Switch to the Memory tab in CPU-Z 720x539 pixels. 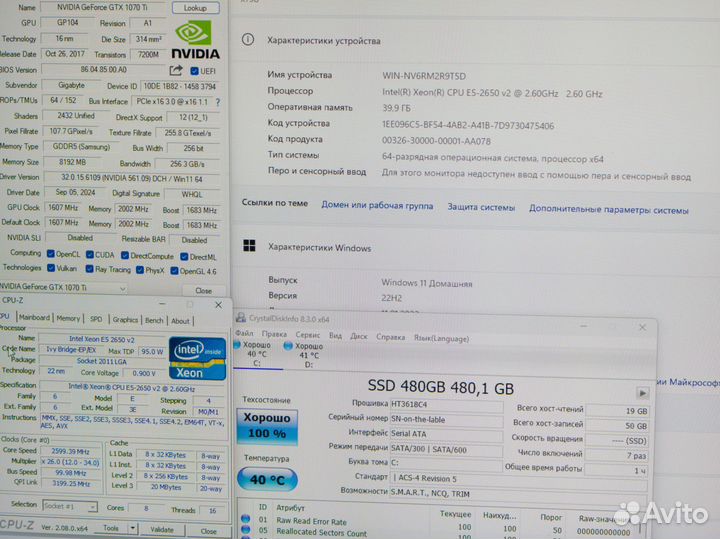[68, 318]
